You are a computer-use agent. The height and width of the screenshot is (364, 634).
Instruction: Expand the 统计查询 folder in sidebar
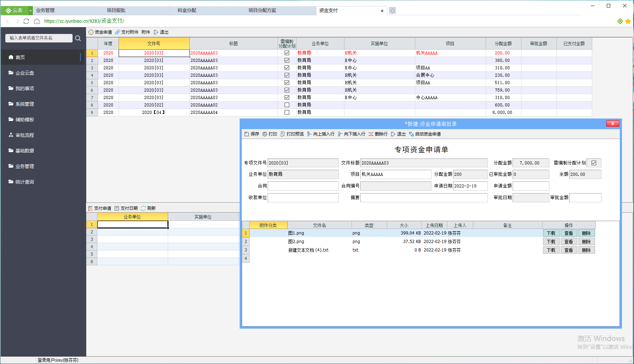pyautogui.click(x=25, y=182)
